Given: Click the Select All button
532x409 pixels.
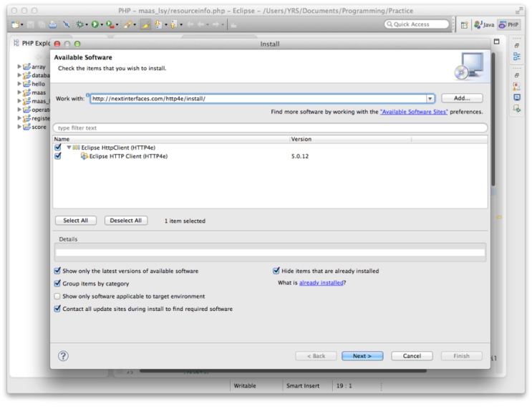Looking at the screenshot, I should [x=76, y=221].
